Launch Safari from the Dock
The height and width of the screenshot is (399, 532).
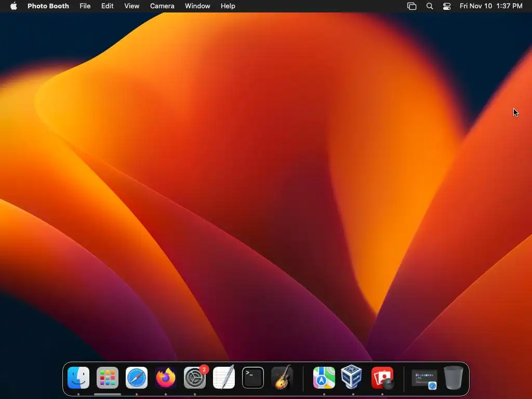(x=137, y=378)
